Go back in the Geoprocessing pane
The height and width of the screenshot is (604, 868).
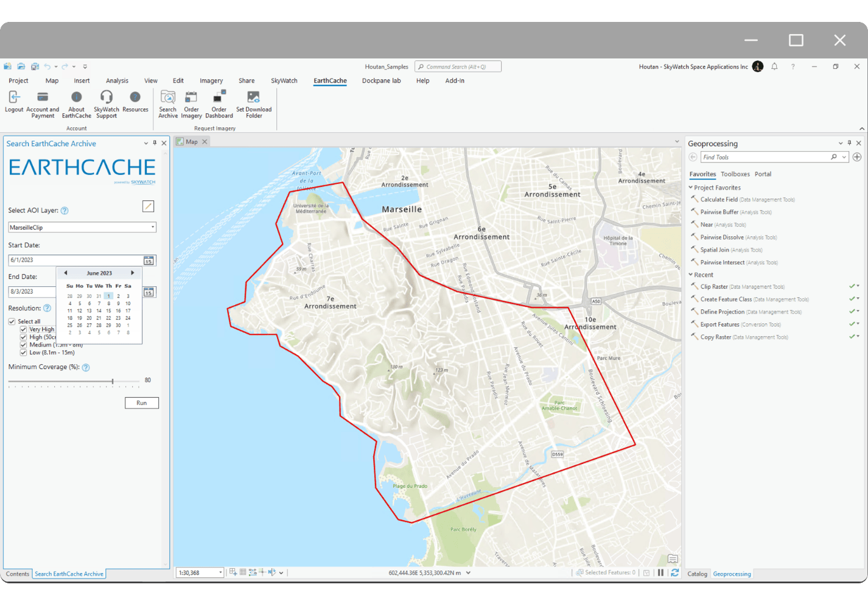693,157
